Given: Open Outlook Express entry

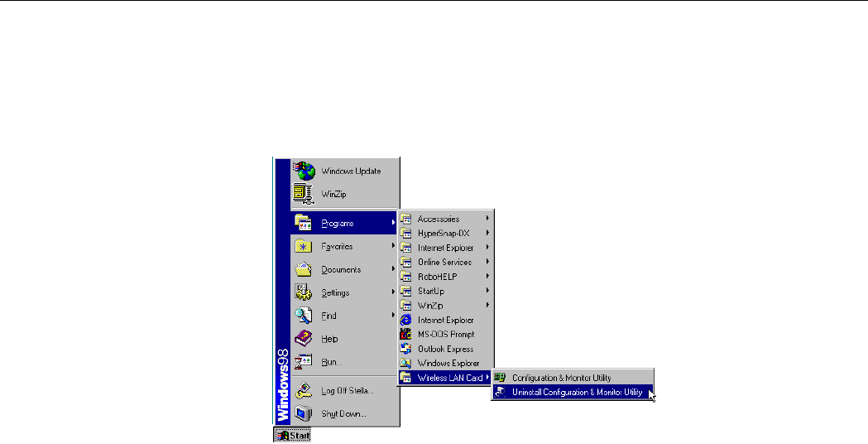Looking at the screenshot, I should pyautogui.click(x=446, y=349).
